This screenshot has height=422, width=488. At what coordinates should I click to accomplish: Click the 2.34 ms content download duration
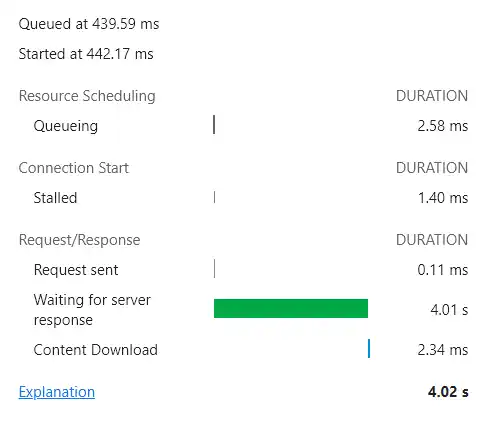pos(443,350)
